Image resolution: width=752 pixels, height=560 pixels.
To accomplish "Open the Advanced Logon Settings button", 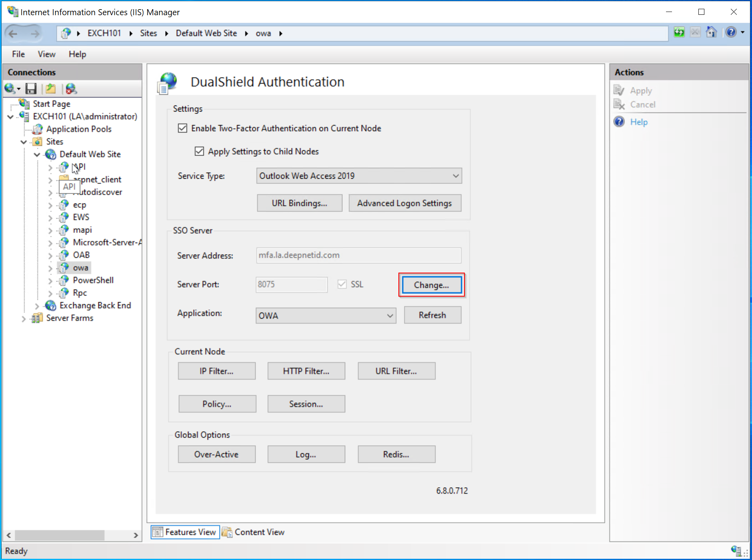I will pos(404,203).
